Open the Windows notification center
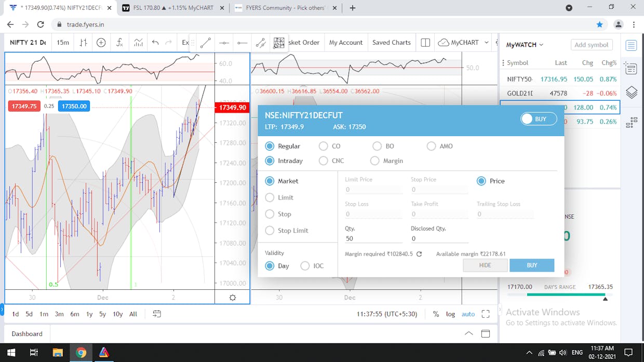Image resolution: width=644 pixels, height=362 pixels. tap(628, 353)
